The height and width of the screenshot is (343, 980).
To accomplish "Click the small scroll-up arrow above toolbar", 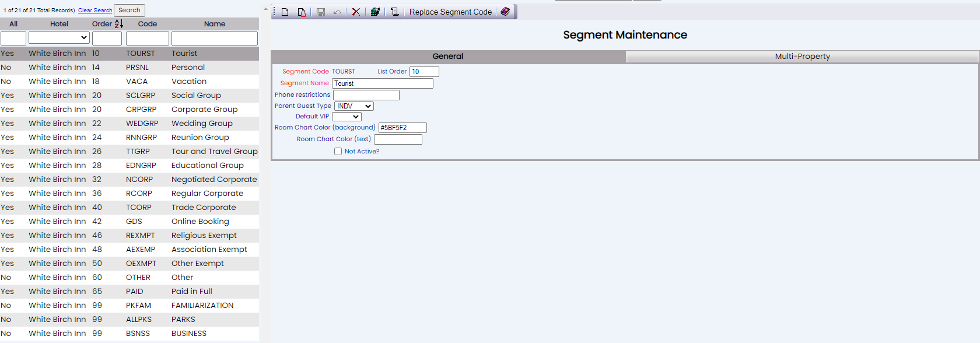I will pyautogui.click(x=265, y=9).
